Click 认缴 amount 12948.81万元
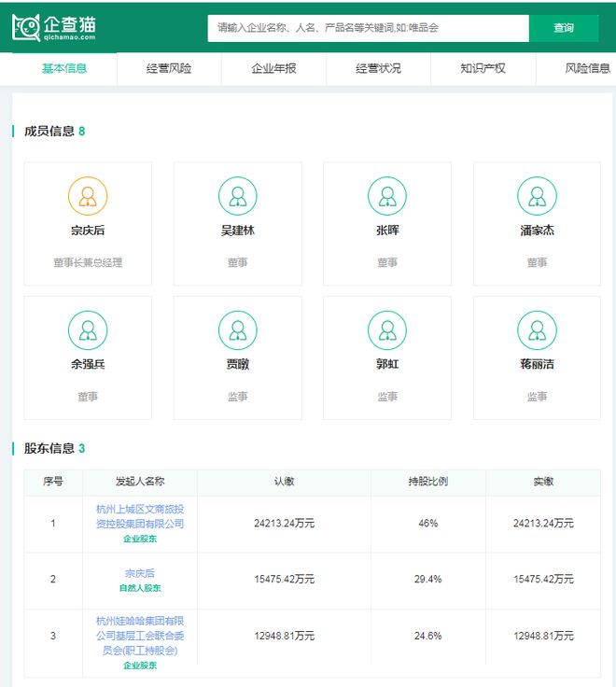 284,636
